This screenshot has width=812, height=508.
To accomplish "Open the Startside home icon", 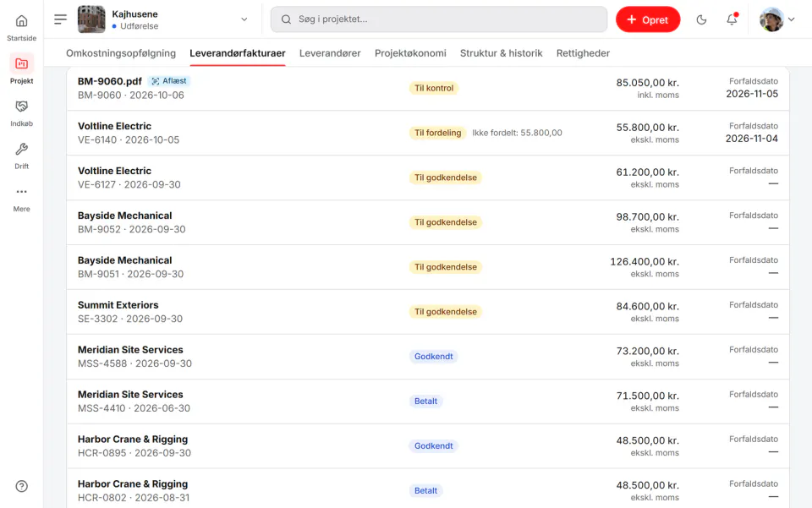I will pyautogui.click(x=21, y=21).
